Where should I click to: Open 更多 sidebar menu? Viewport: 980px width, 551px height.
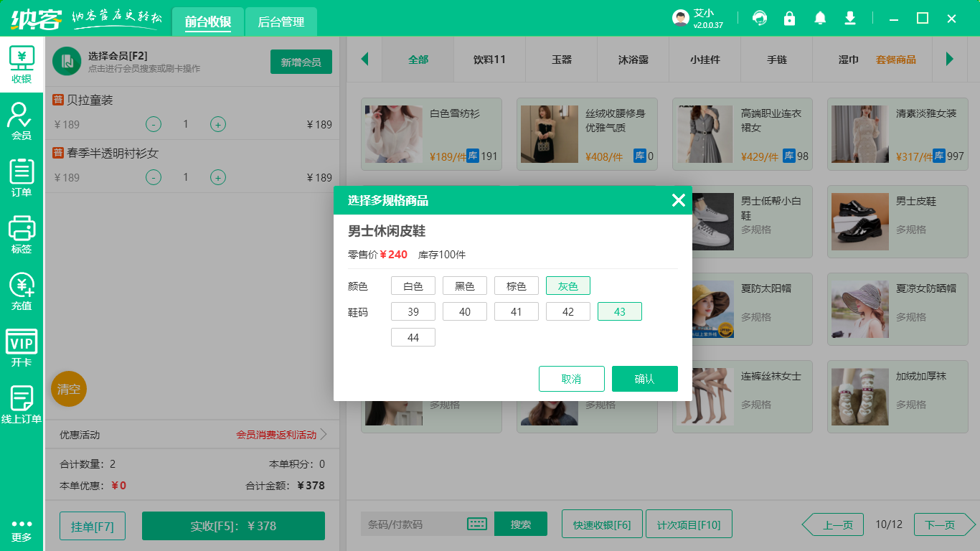click(x=22, y=529)
